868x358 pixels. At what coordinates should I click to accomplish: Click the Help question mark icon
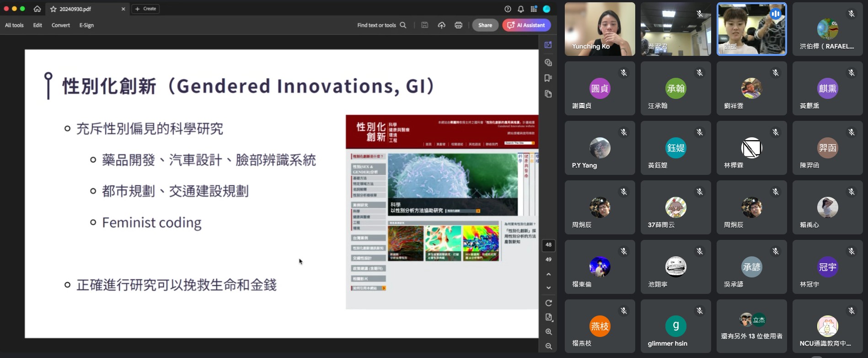(x=508, y=9)
